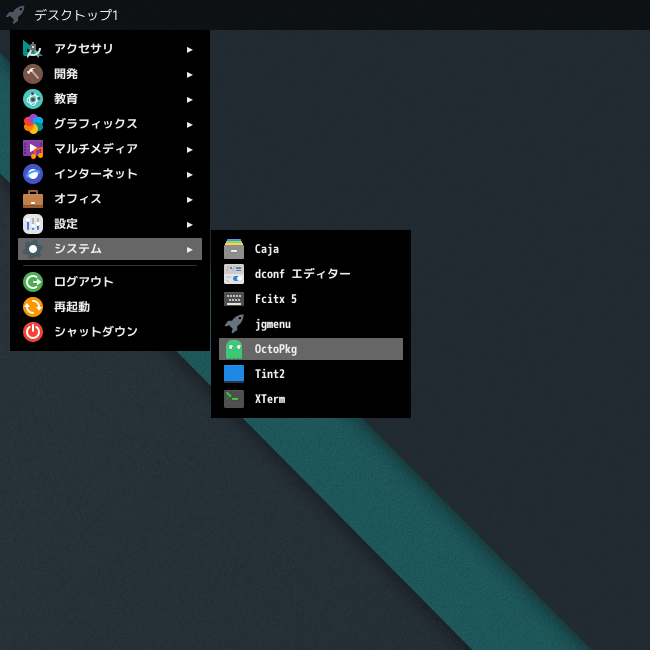This screenshot has width=650, height=650.
Task: Click the マルチメディア film icon
Action: [33, 149]
